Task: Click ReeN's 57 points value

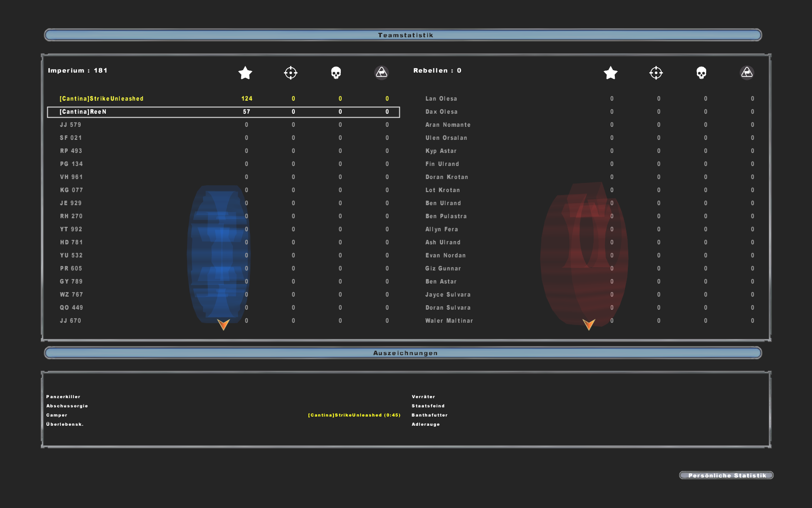Action: pos(246,112)
